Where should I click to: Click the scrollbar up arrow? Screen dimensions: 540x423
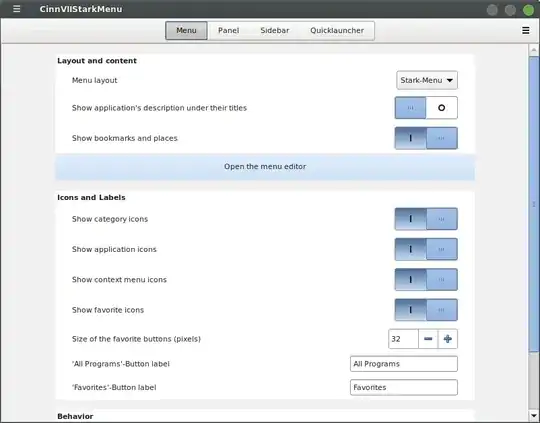(x=533, y=50)
